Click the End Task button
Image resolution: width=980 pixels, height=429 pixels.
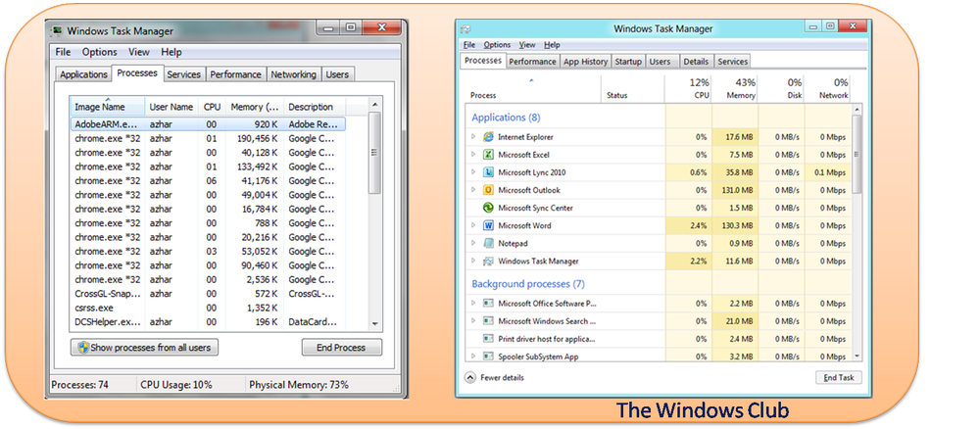839,377
